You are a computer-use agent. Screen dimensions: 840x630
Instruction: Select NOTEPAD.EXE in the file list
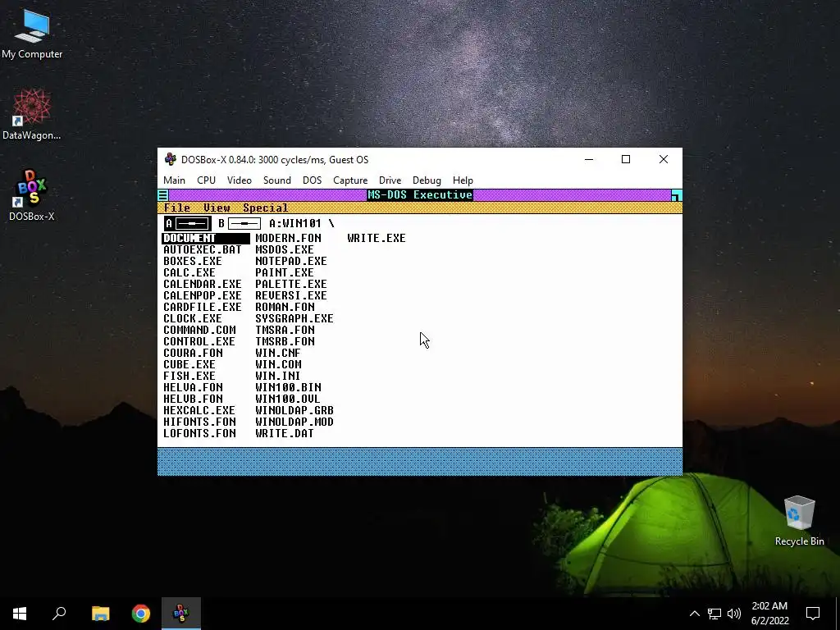click(291, 261)
